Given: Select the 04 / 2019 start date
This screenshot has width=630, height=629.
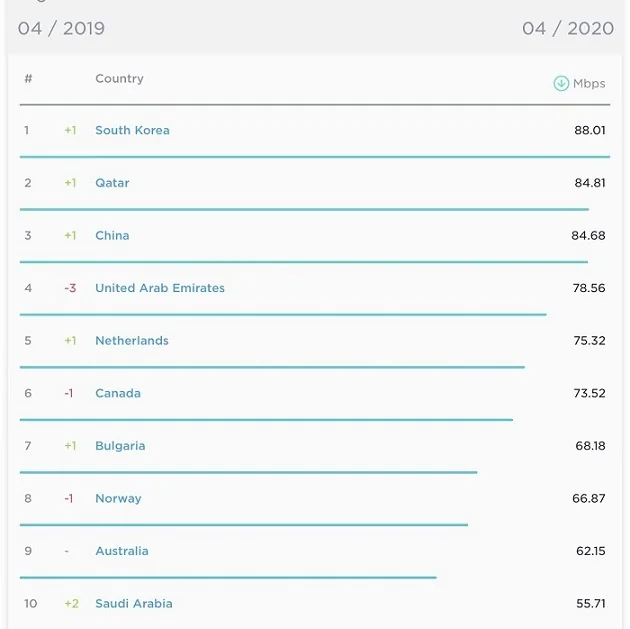Looking at the screenshot, I should click(x=61, y=28).
